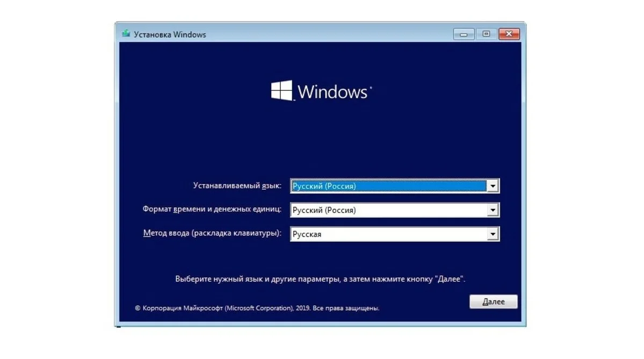
Task: Click the Формат времени и денежных единиц label
Action: click(212, 209)
